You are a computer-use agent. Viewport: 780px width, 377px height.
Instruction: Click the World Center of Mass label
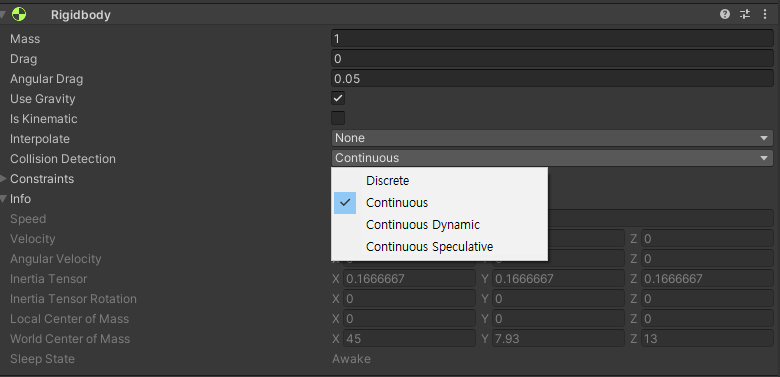click(70, 339)
